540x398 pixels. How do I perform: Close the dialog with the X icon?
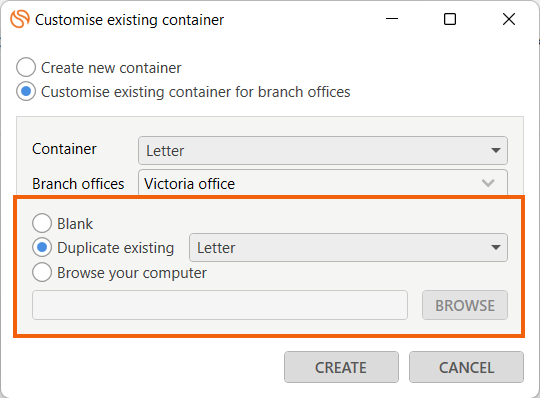click(509, 19)
